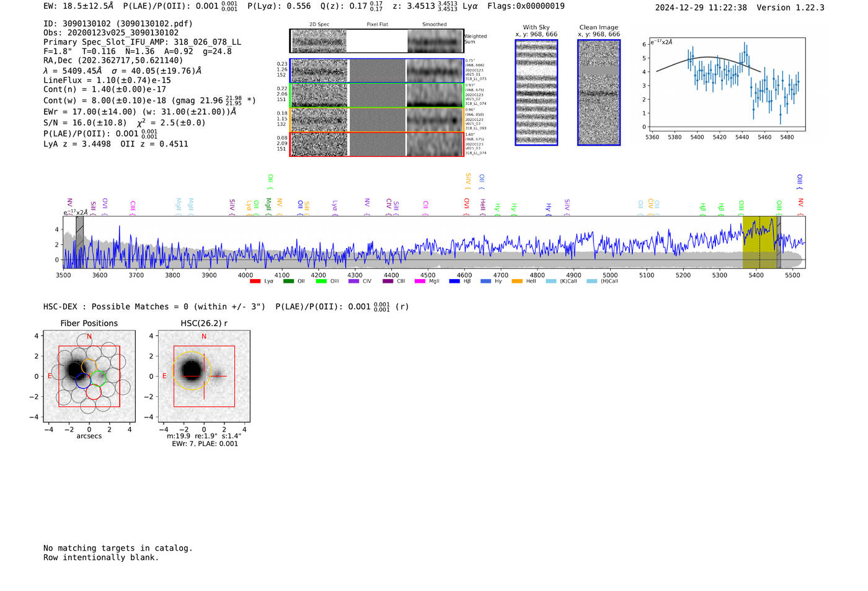Click the orange HeII legend swatch
The width and height of the screenshot is (868, 591).
pos(517,282)
